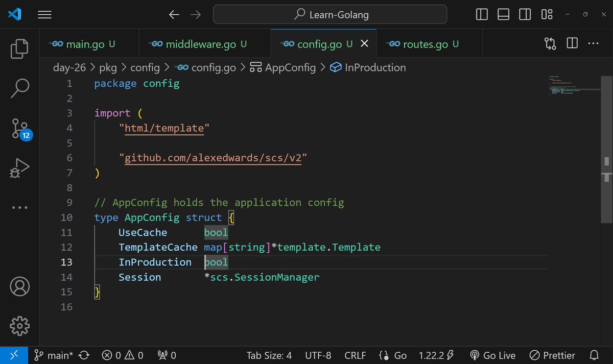Click the AppConfig comment on line 9
Screen dimensions: 613x364
[219, 202]
